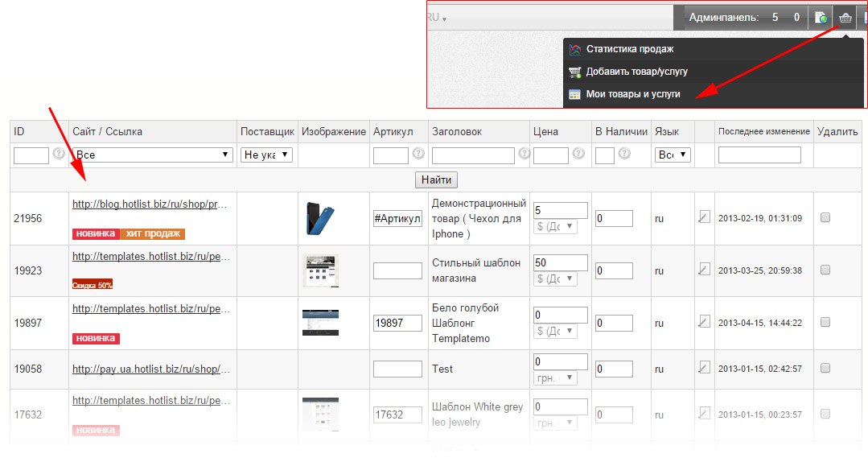Select 'Статистика продаж' from the menu
Image resolution: width=868 pixels, height=462 pixels.
tap(629, 49)
